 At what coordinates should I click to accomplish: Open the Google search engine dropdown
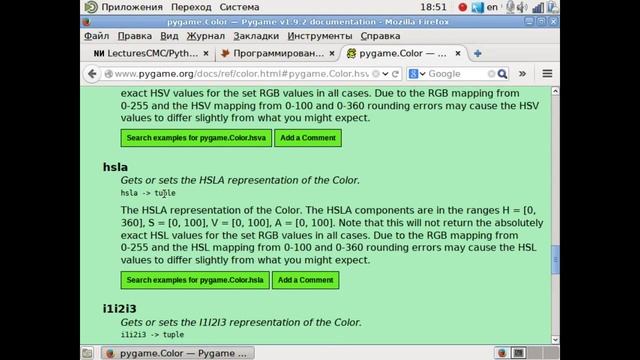click(x=417, y=74)
